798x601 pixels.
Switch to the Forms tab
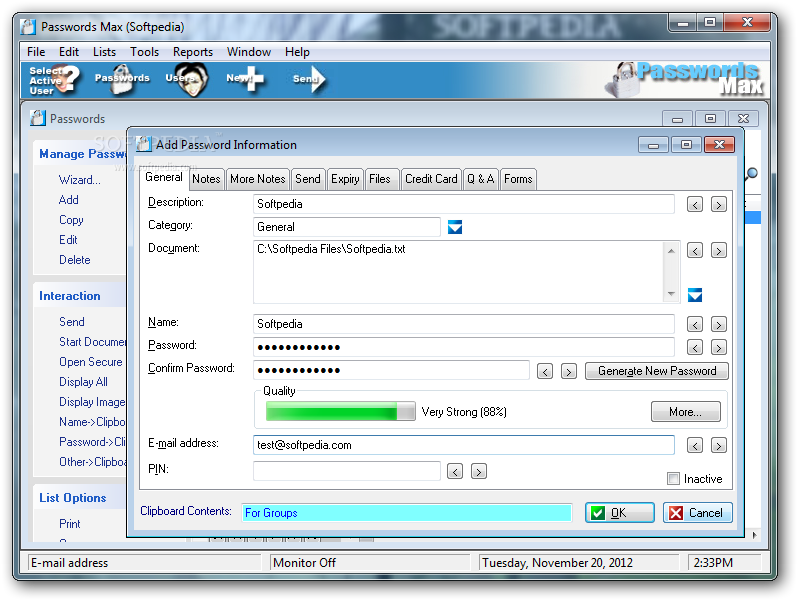click(518, 179)
